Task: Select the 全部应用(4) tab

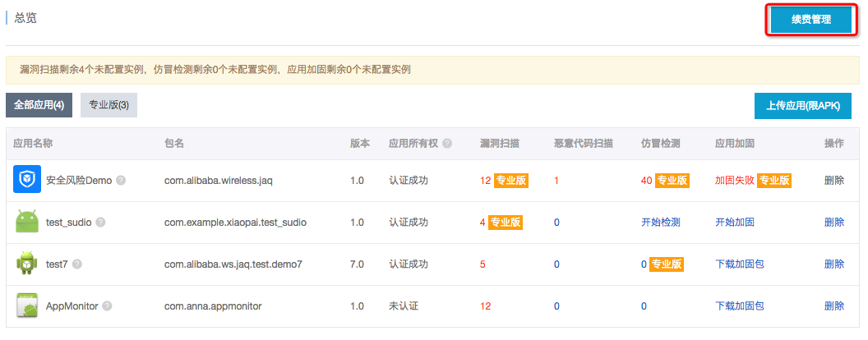Action: click(39, 105)
